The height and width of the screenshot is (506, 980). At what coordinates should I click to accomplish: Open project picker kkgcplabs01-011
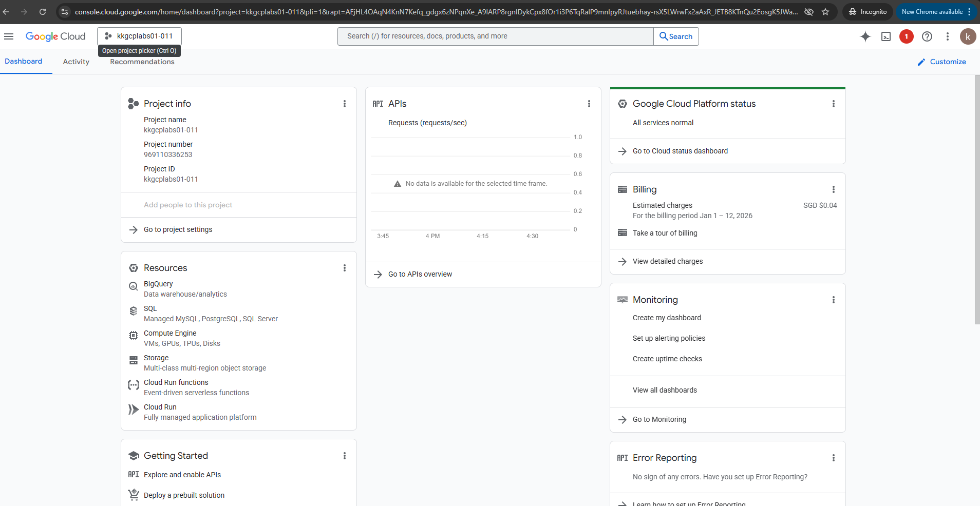coord(139,36)
